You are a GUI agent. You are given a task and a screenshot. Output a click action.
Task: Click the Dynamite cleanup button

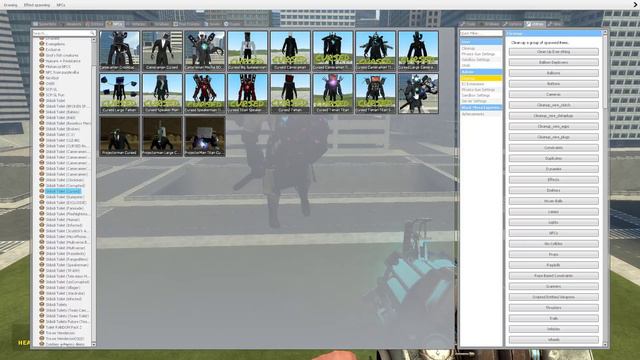pos(553,169)
